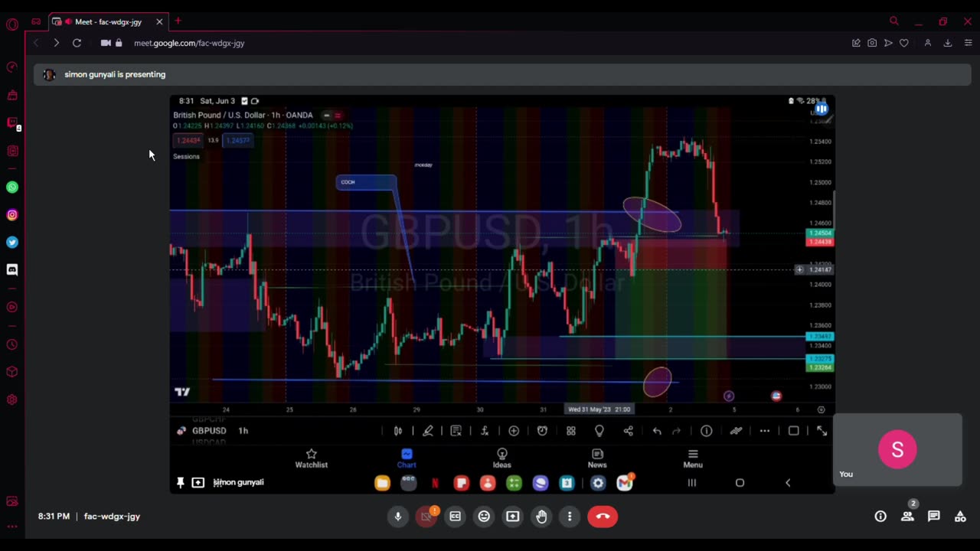The width and height of the screenshot is (980, 551).
Task: Turn on the blocked camera button
Action: coord(426,517)
